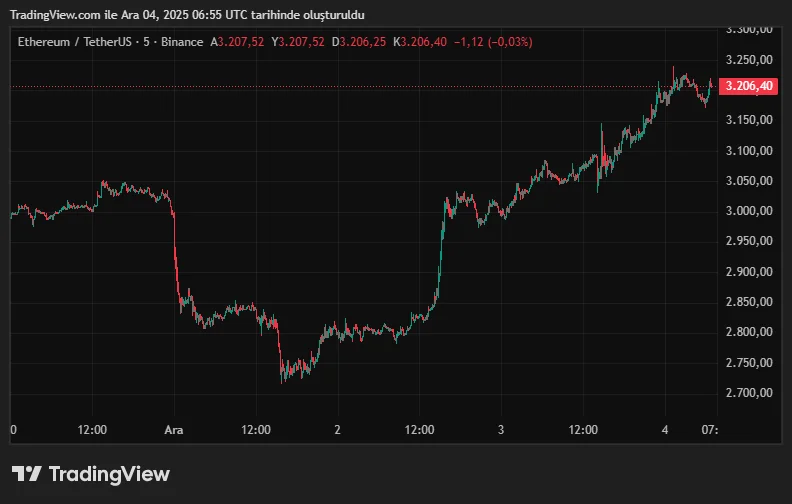
Task: Click the red 3.206,40 current price tag
Action: pos(750,87)
